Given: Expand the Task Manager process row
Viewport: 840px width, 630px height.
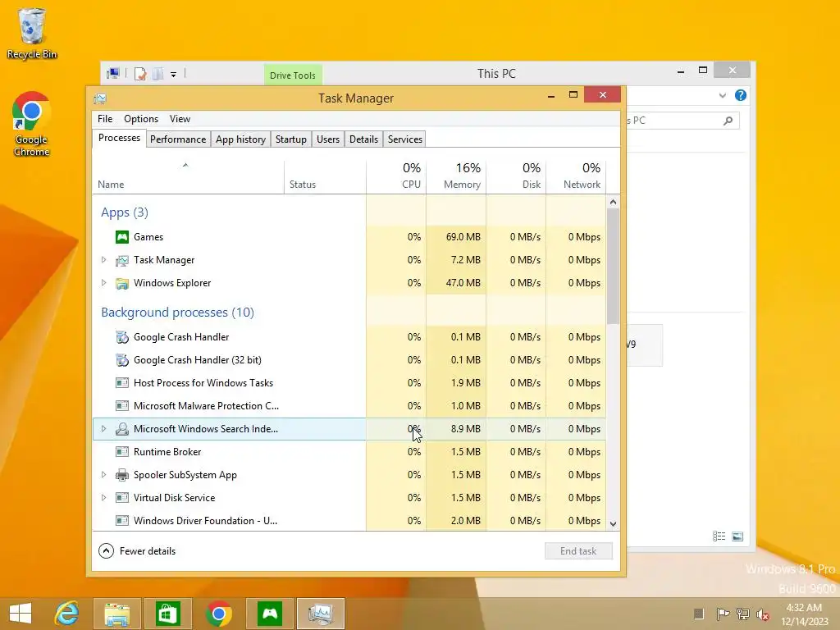Looking at the screenshot, I should pos(104,260).
